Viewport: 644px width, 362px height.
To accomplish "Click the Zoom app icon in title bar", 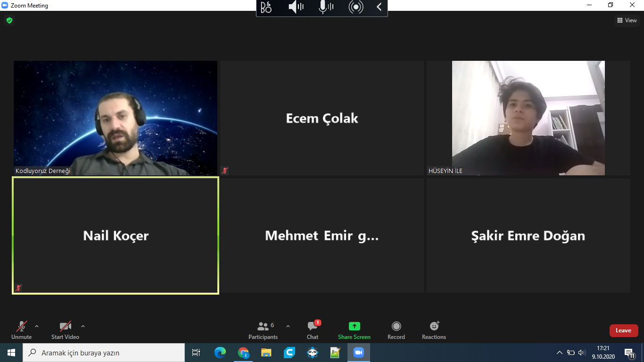I will 5,6.
